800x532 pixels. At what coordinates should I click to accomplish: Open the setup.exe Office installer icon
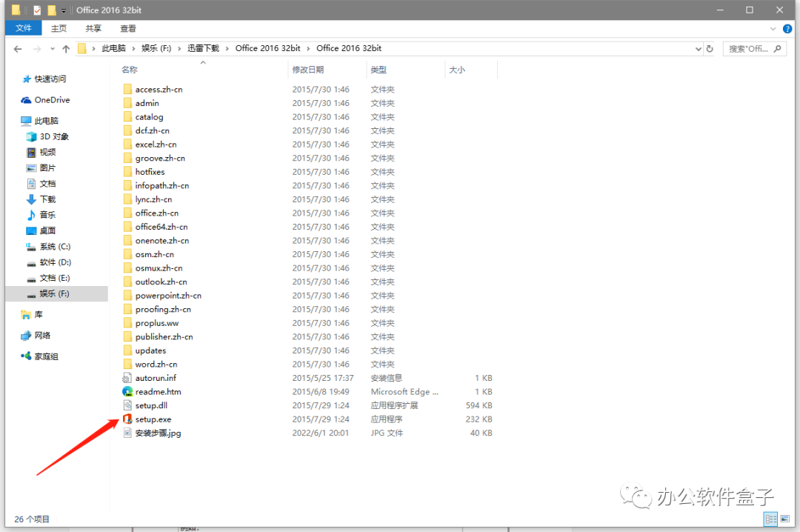click(x=127, y=419)
